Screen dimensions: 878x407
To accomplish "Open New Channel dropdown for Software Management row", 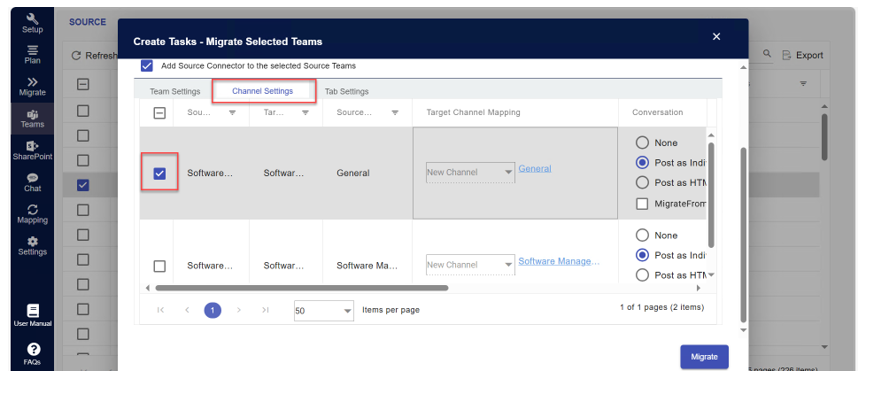I will [x=470, y=265].
